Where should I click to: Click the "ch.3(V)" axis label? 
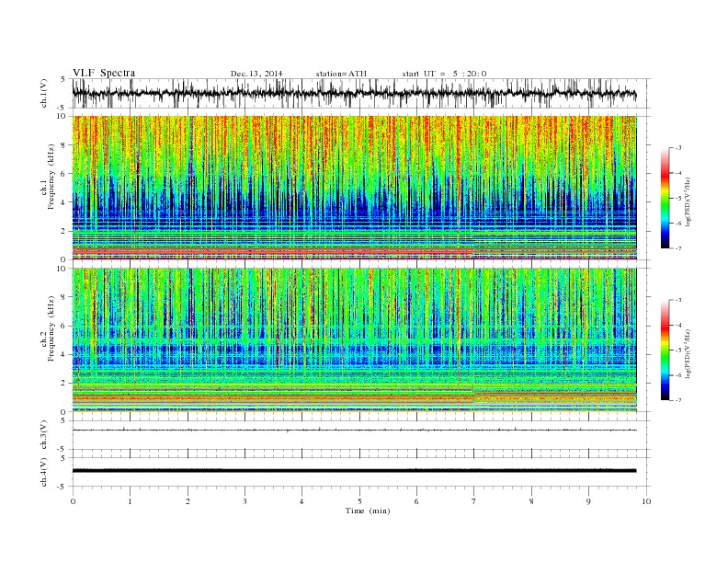(44, 435)
